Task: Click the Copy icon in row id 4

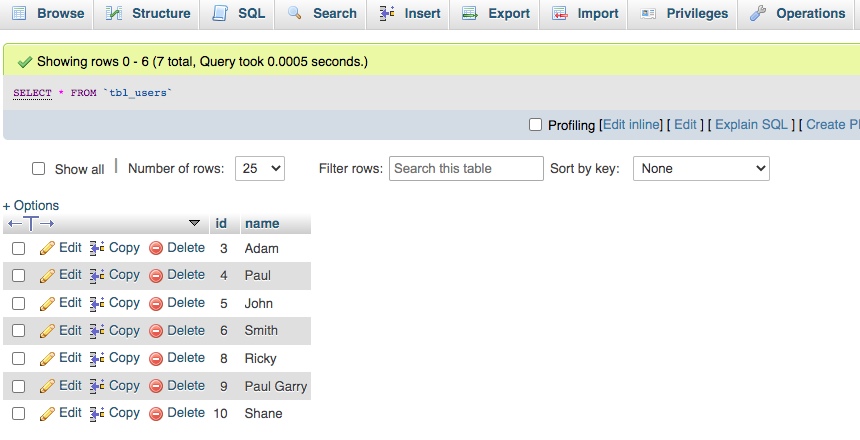Action: (97, 276)
